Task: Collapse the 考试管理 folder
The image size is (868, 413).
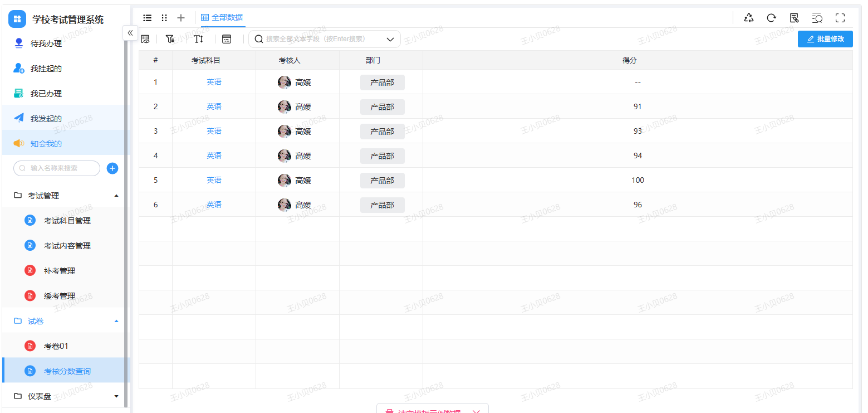Action: (x=116, y=196)
